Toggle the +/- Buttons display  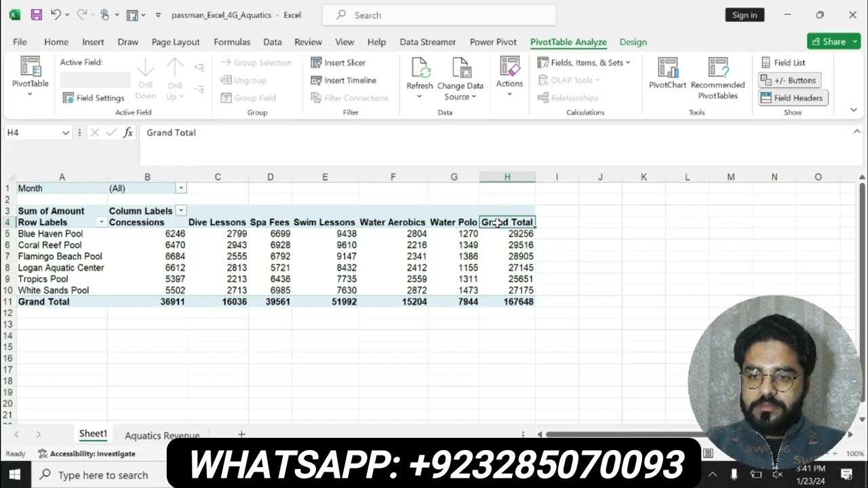pyautogui.click(x=789, y=80)
